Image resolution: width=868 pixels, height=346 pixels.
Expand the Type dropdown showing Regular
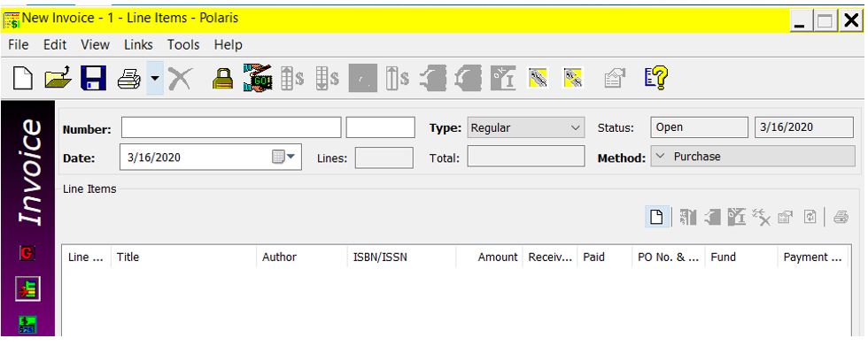[x=526, y=127]
